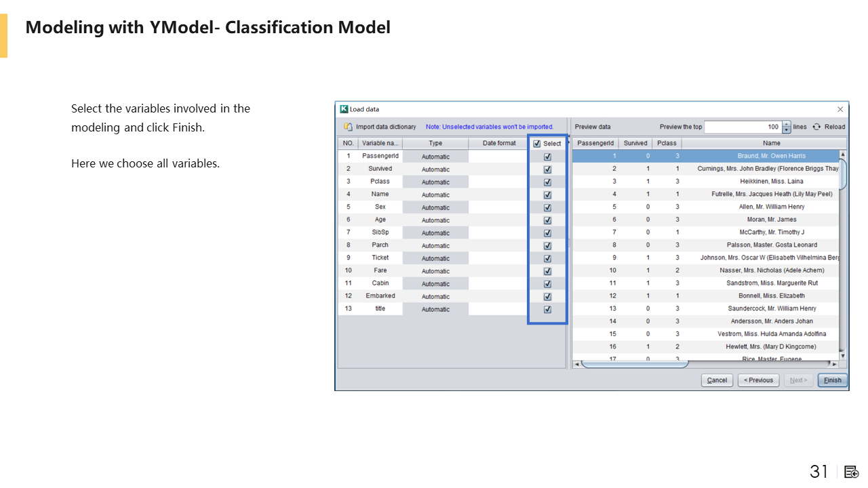Decrease preview line count with down arrow

[x=787, y=130]
